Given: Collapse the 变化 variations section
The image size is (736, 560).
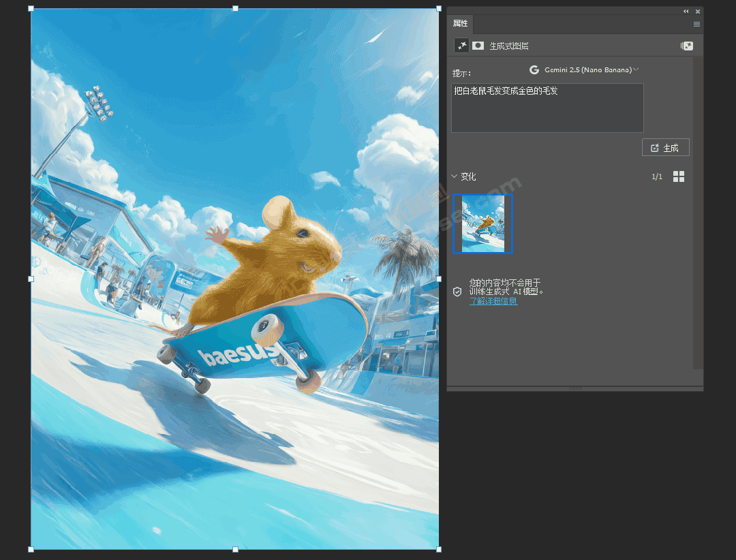Looking at the screenshot, I should [455, 176].
